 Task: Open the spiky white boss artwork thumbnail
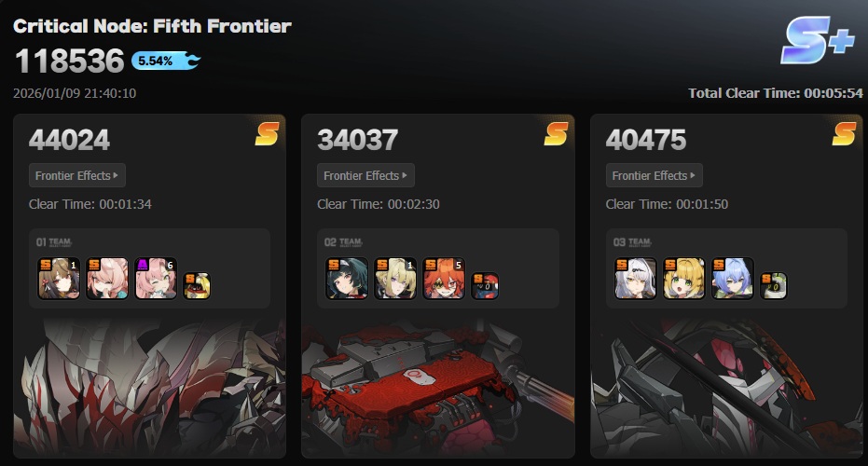click(x=149, y=388)
